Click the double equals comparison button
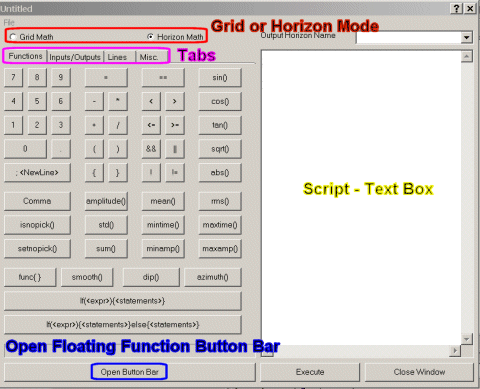 coord(163,77)
